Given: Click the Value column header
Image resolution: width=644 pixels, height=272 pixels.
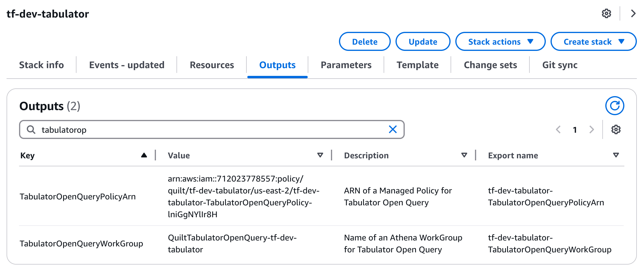Looking at the screenshot, I should (x=179, y=155).
